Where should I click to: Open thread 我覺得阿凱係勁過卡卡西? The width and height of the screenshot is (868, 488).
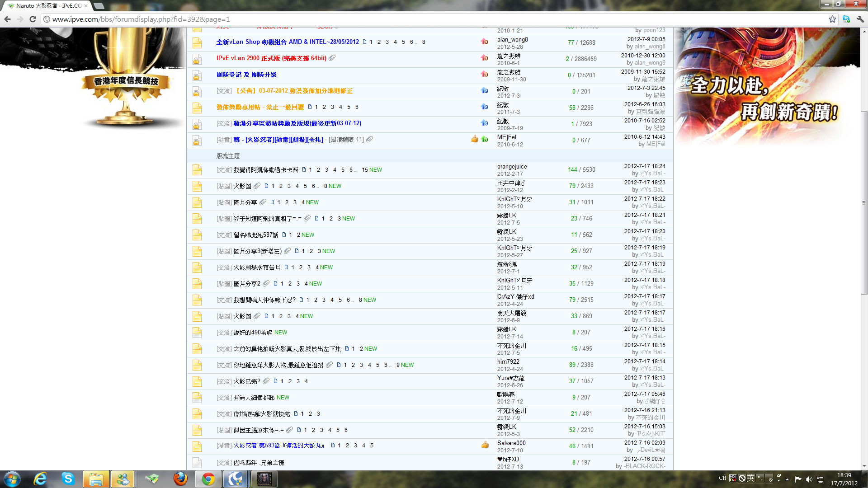(265, 170)
